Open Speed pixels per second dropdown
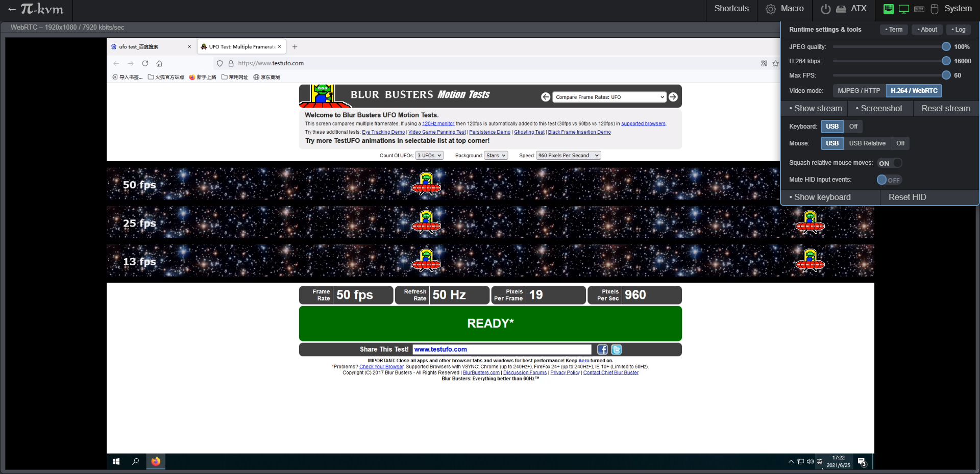The image size is (980, 474). (569, 156)
